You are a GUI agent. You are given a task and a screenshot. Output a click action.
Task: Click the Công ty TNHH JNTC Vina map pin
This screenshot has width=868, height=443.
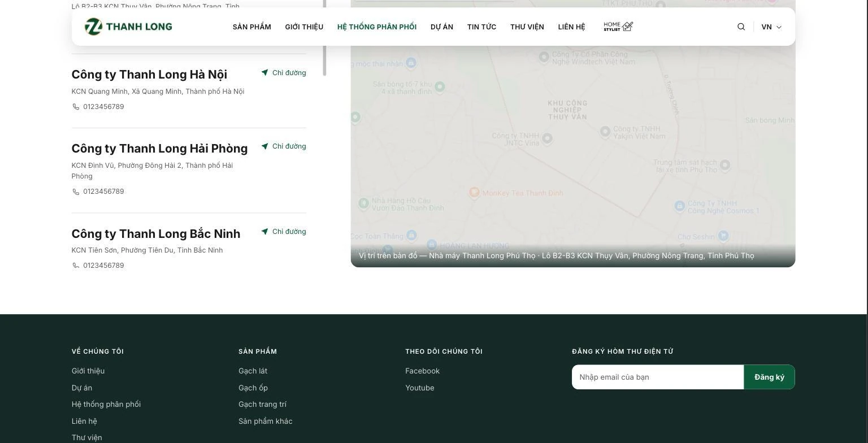pos(547,138)
